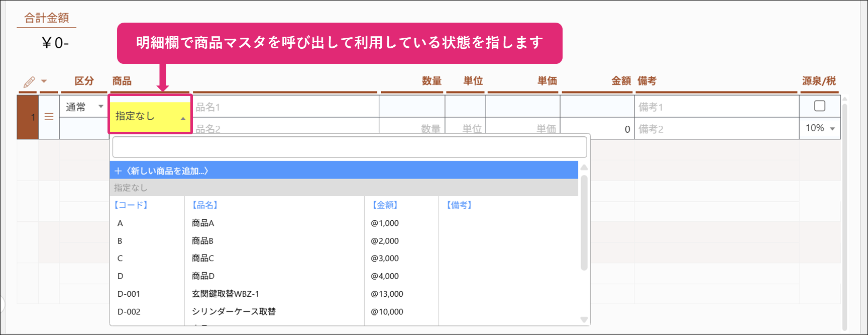
Task: Select row number 1 header cell
Action: [x=28, y=117]
